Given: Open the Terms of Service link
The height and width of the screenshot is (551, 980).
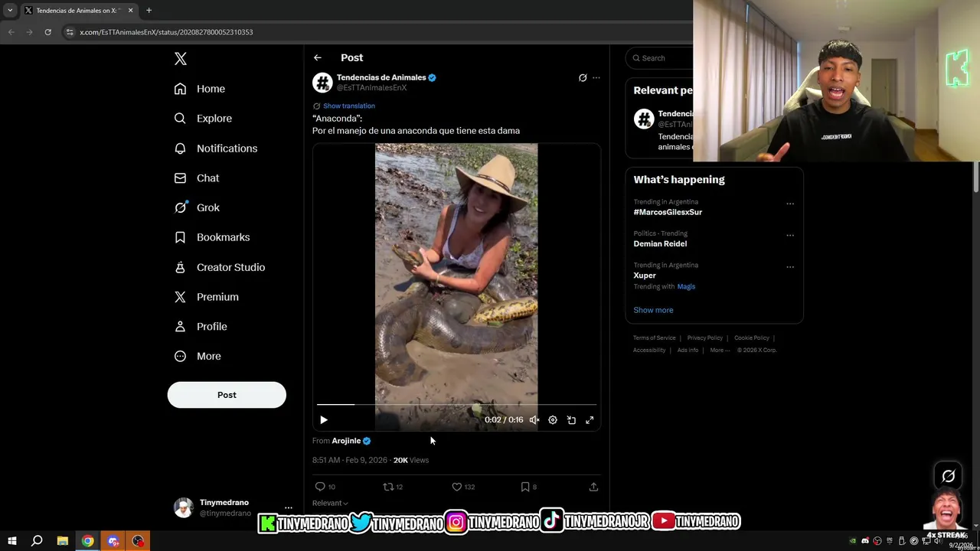Looking at the screenshot, I should click(655, 337).
